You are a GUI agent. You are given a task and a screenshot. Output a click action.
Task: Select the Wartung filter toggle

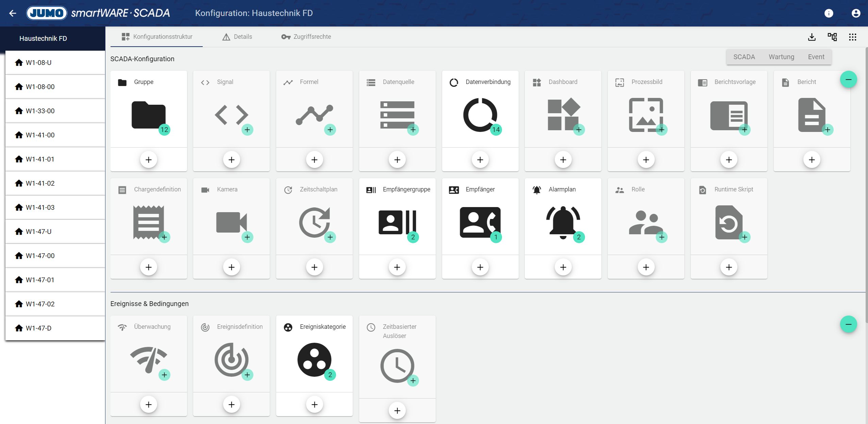coord(781,57)
